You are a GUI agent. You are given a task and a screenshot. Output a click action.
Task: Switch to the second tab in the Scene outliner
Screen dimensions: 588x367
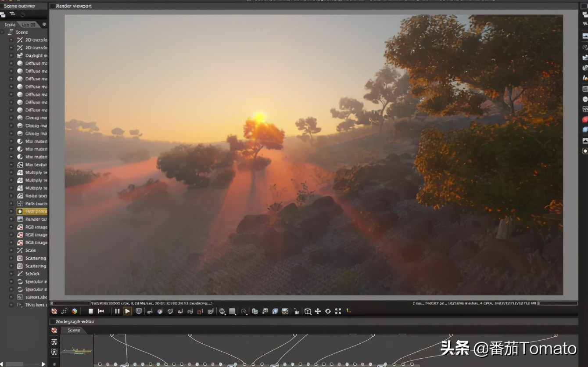point(29,24)
